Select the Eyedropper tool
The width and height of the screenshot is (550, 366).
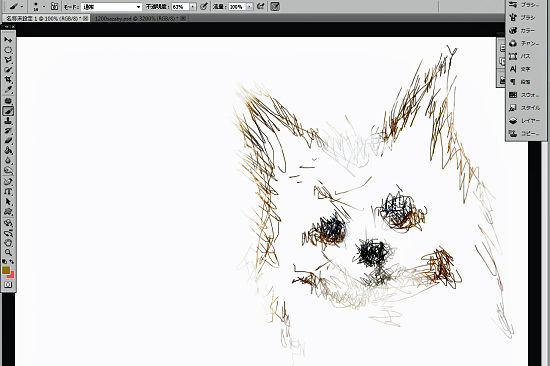click(8, 90)
